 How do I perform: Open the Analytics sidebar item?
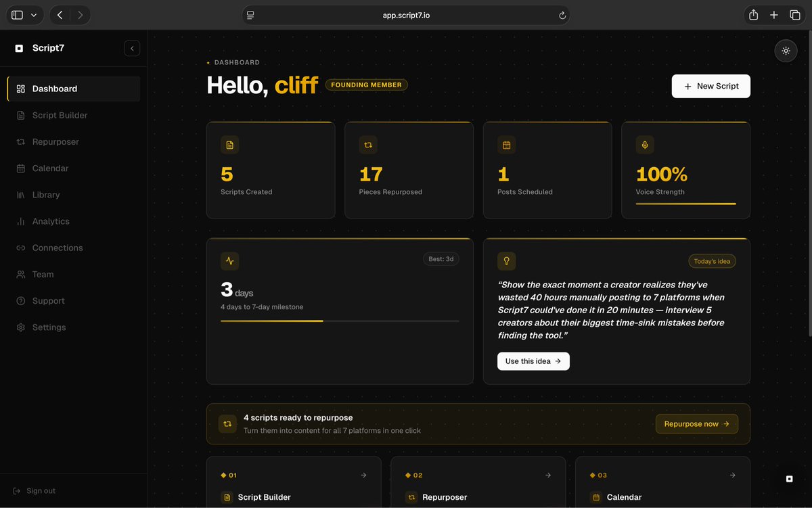click(x=74, y=221)
